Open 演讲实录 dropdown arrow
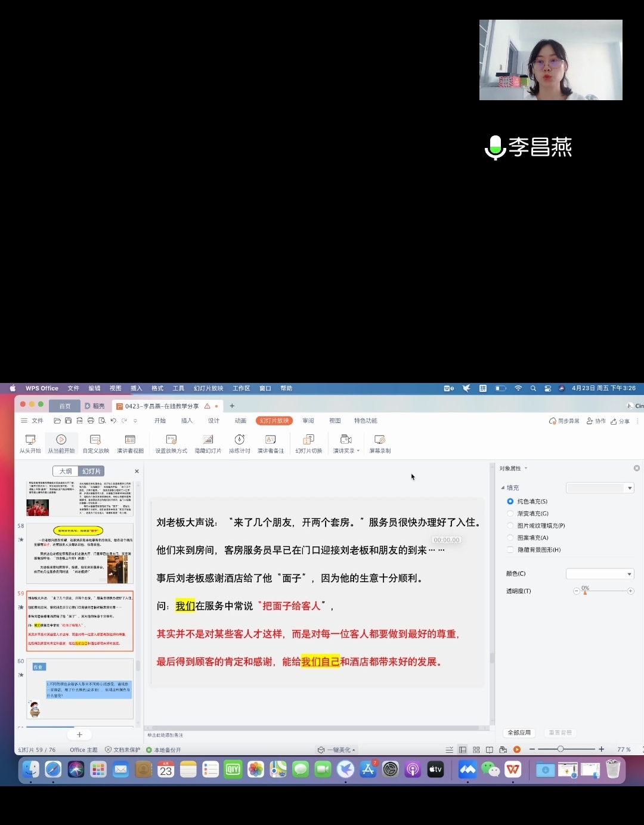 358,451
